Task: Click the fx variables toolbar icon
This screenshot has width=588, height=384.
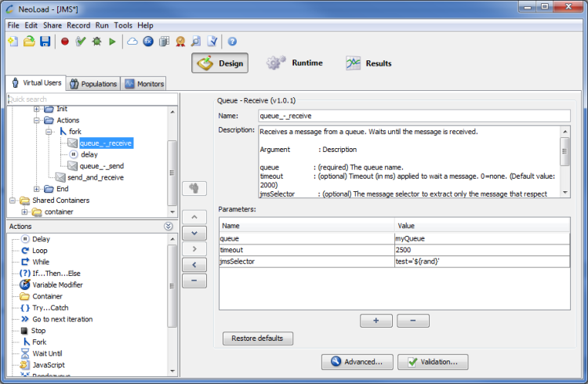Action: (x=148, y=42)
